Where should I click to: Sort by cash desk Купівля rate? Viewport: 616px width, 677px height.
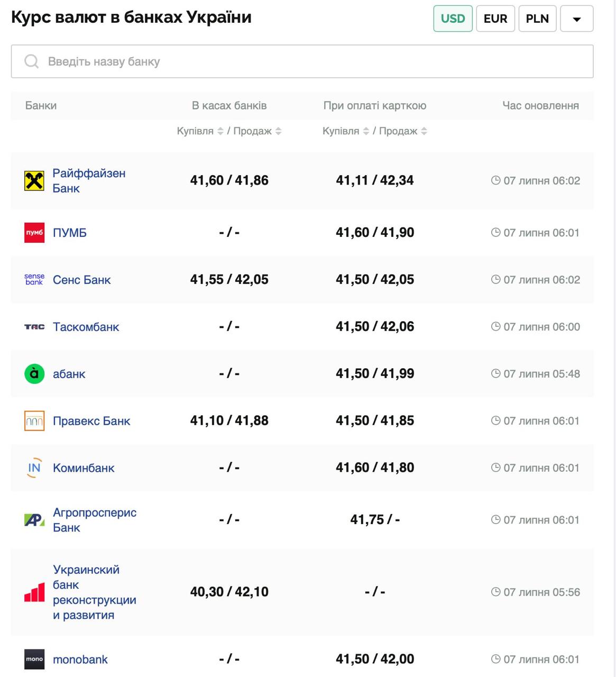[x=220, y=131]
